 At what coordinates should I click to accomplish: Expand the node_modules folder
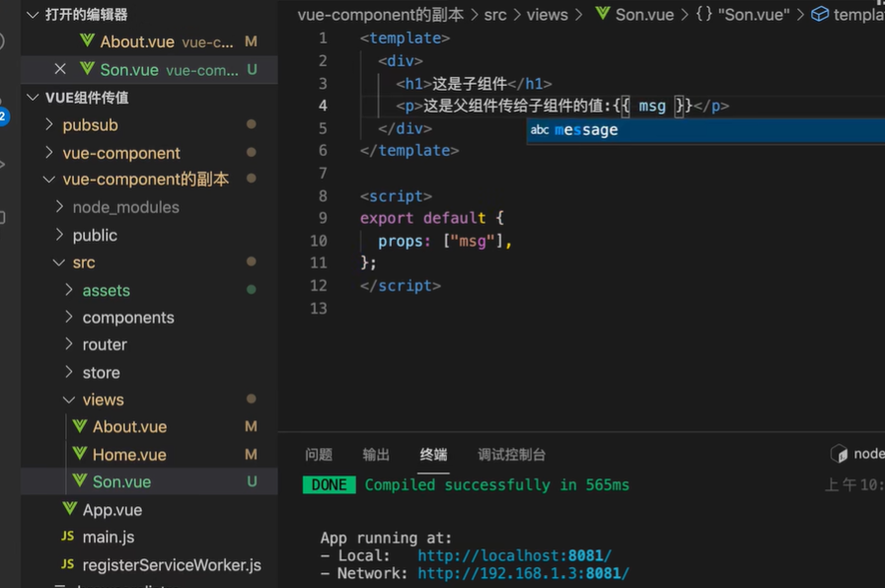point(59,206)
